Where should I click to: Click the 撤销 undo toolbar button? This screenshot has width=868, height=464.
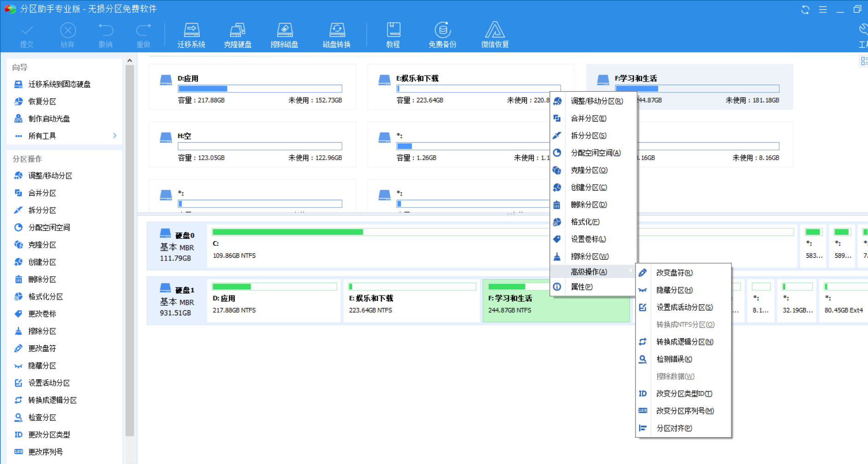(x=106, y=35)
